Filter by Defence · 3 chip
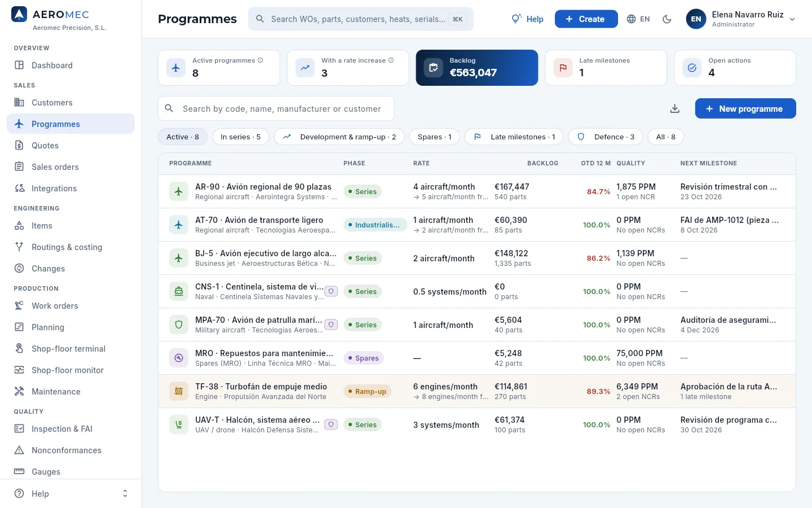Image resolution: width=812 pixels, height=508 pixels. pyautogui.click(x=606, y=137)
